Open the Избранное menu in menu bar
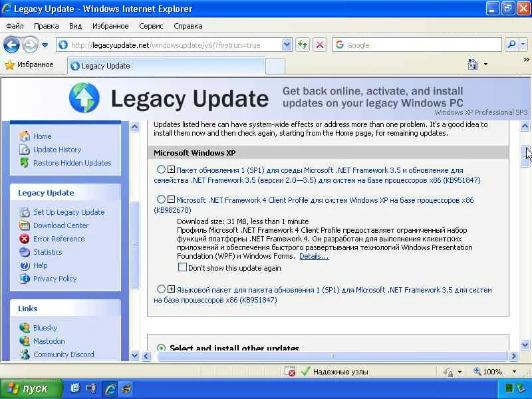This screenshot has height=399, width=532. pos(110,26)
